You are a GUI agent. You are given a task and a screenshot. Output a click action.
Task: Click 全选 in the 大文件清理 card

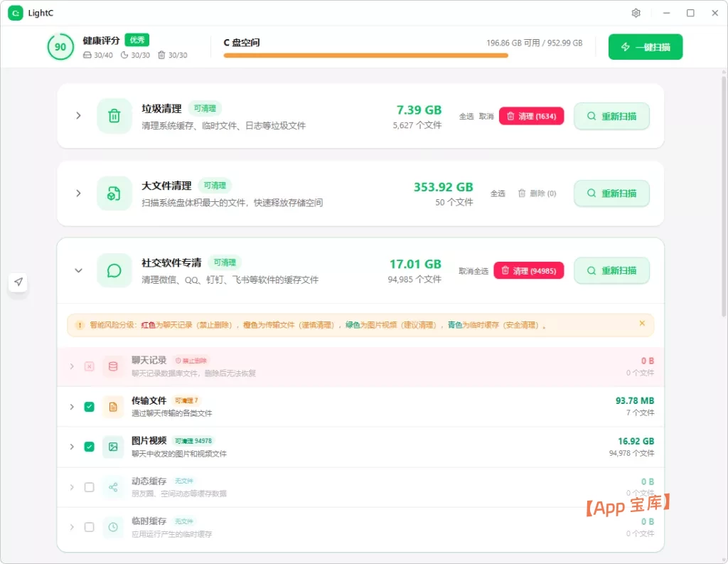[498, 193]
